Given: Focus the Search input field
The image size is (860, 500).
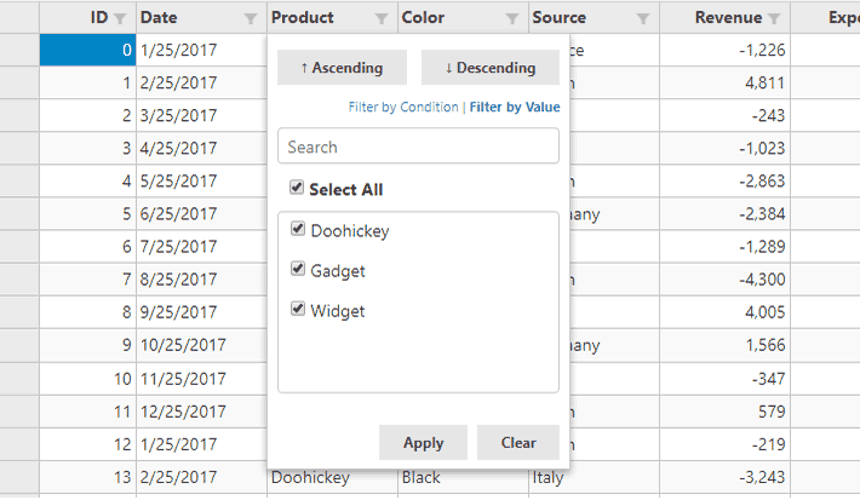Looking at the screenshot, I should click(418, 147).
